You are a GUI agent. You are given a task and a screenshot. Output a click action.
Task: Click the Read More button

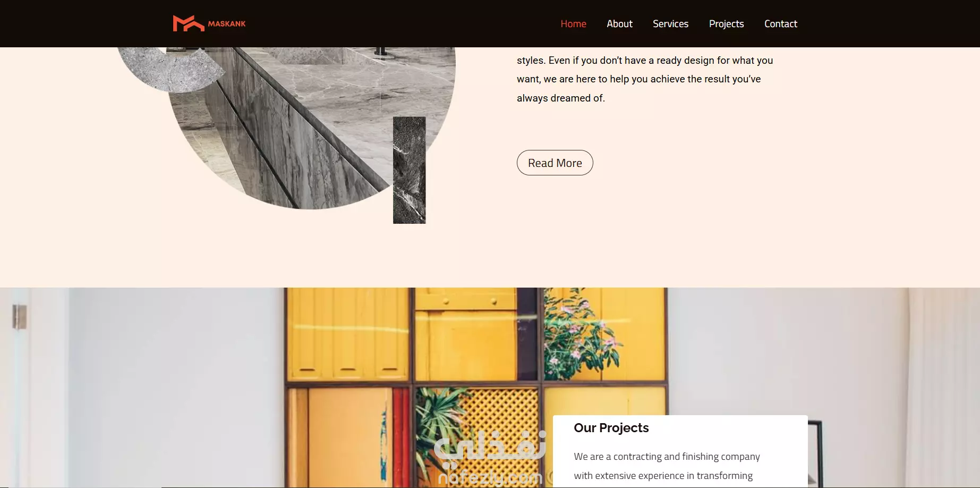[x=555, y=163]
